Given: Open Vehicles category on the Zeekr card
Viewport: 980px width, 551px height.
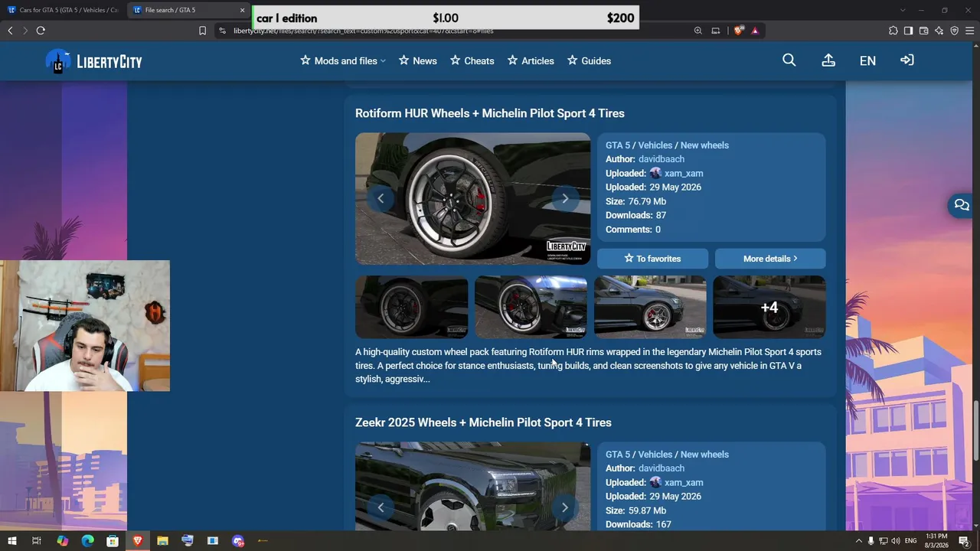Looking at the screenshot, I should (x=655, y=455).
